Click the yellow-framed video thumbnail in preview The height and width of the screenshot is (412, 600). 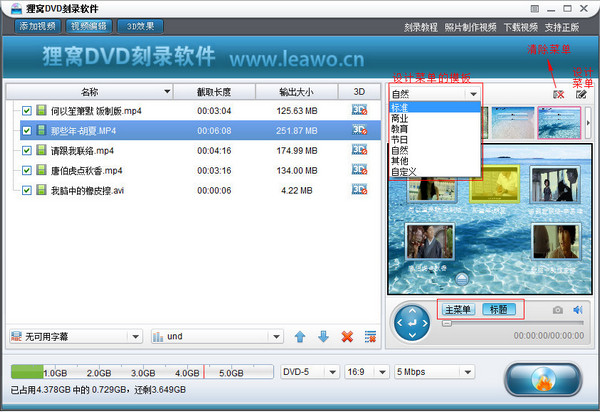click(x=494, y=184)
